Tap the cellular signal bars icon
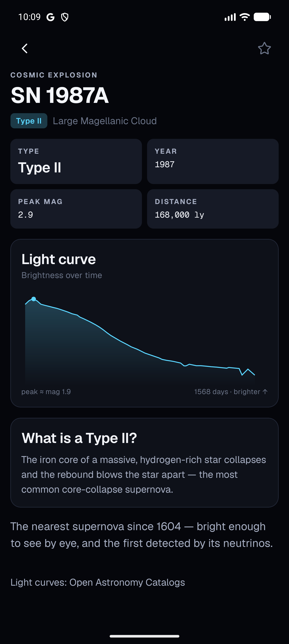Viewport: 289px width, 644px height. 230,17
